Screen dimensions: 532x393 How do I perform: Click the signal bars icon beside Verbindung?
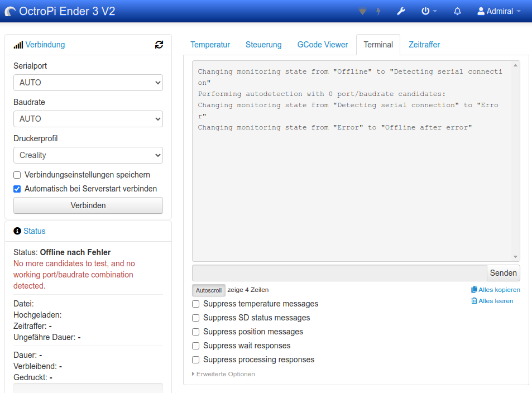click(18, 45)
